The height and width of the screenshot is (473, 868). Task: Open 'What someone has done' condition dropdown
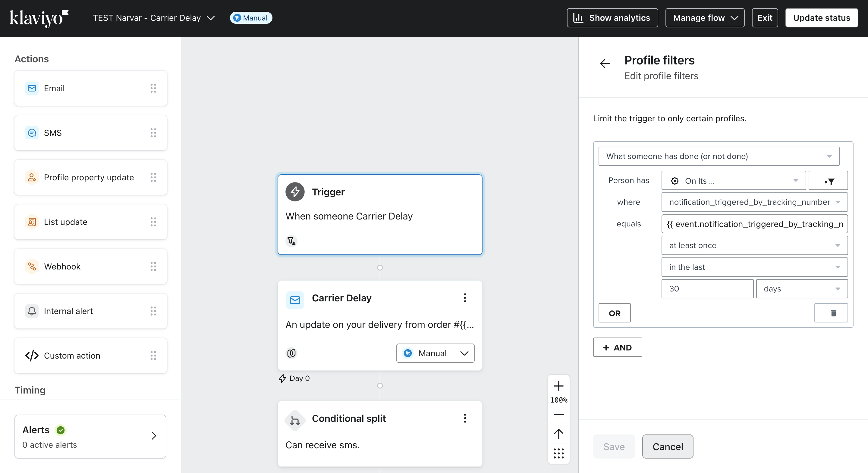pyautogui.click(x=719, y=156)
